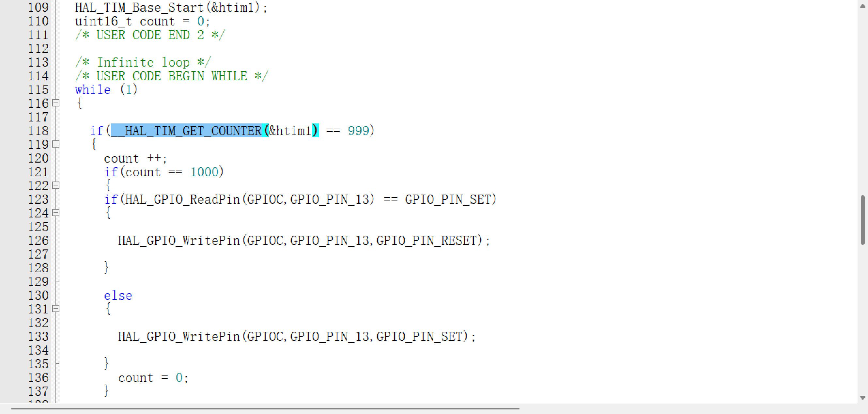
Task: Click the value 1000 on line 121
Action: click(x=205, y=172)
